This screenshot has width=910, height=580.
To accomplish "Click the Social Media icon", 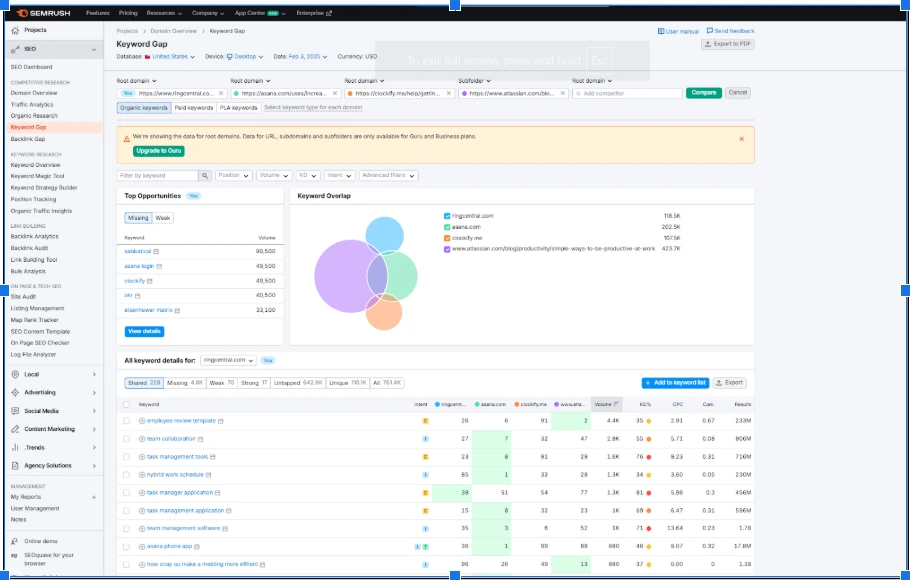I will click(15, 411).
